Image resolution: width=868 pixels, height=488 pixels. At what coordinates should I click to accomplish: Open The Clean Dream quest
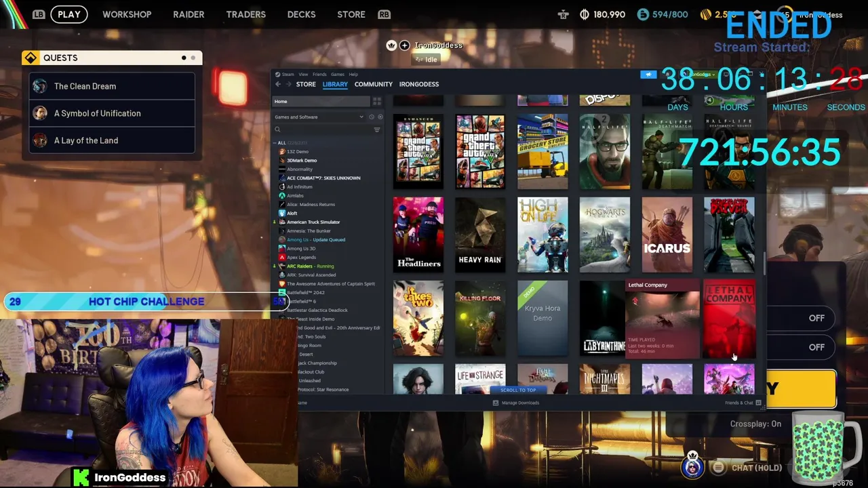coord(113,86)
